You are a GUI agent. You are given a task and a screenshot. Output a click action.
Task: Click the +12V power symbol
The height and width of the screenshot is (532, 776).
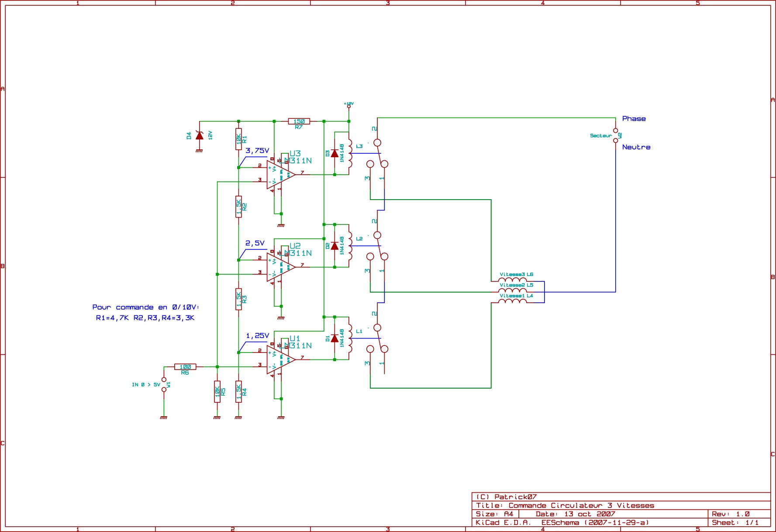point(348,105)
